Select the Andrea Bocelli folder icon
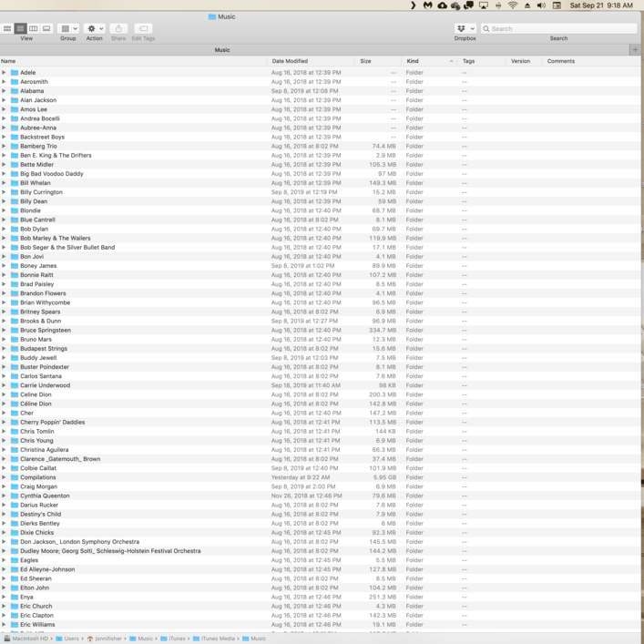This screenshot has height=644, width=644. pos(15,118)
